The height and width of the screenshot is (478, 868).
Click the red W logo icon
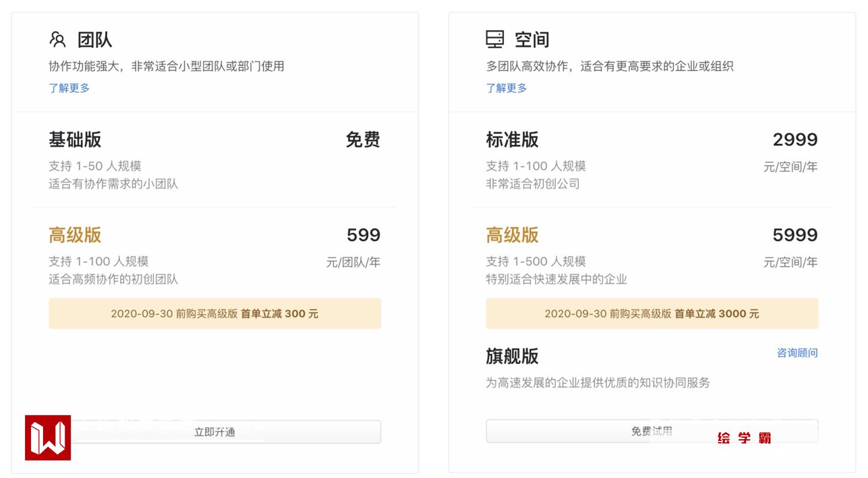click(48, 438)
